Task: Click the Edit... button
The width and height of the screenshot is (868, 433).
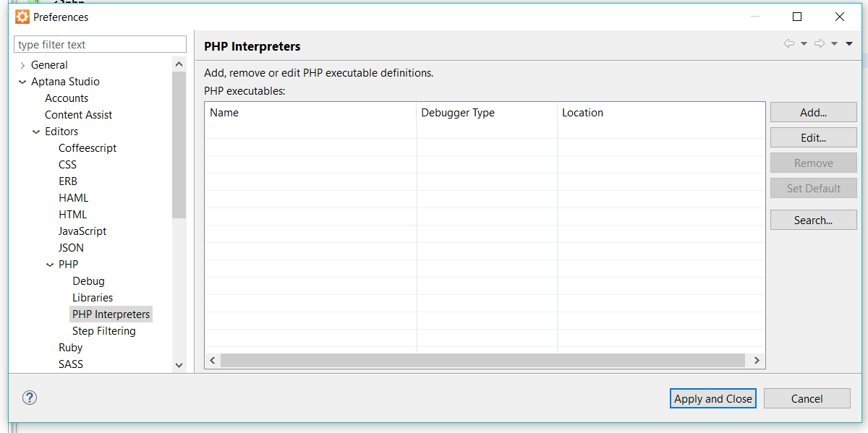Action: [x=814, y=138]
